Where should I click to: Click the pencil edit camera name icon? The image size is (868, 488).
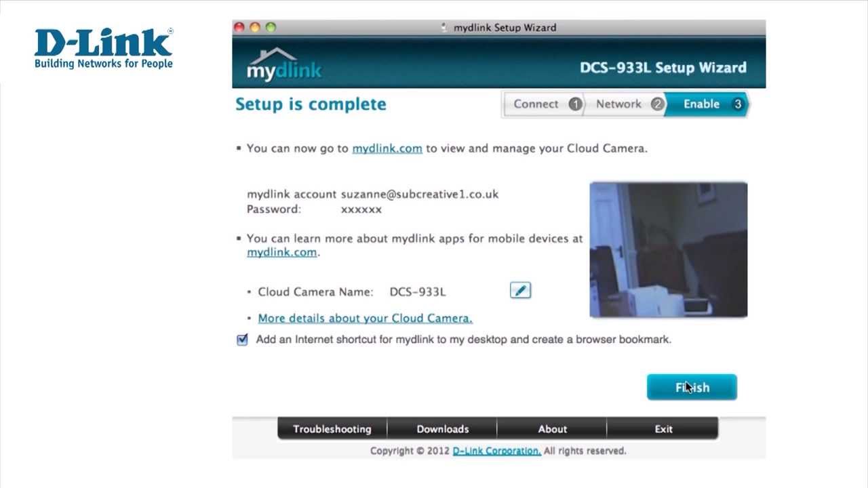pyautogui.click(x=520, y=291)
